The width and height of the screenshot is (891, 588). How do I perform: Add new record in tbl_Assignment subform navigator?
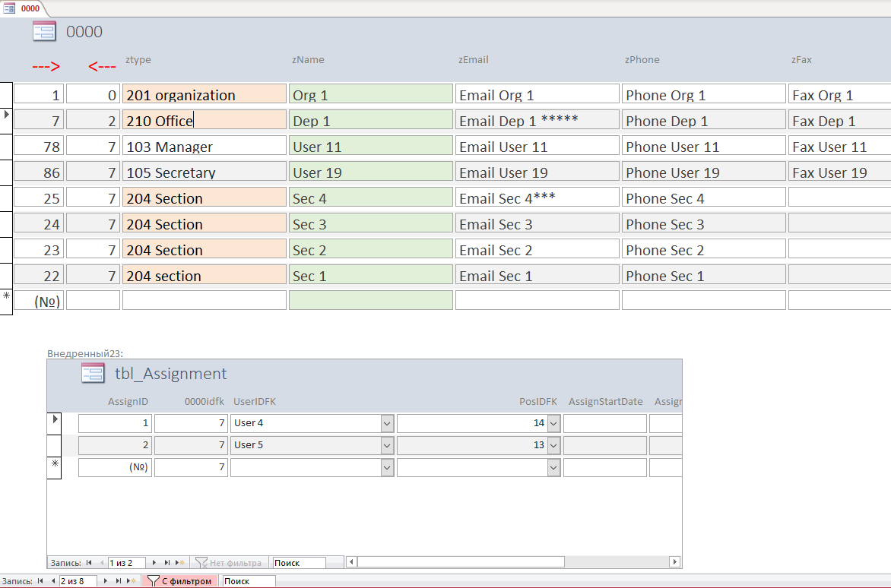(179, 563)
